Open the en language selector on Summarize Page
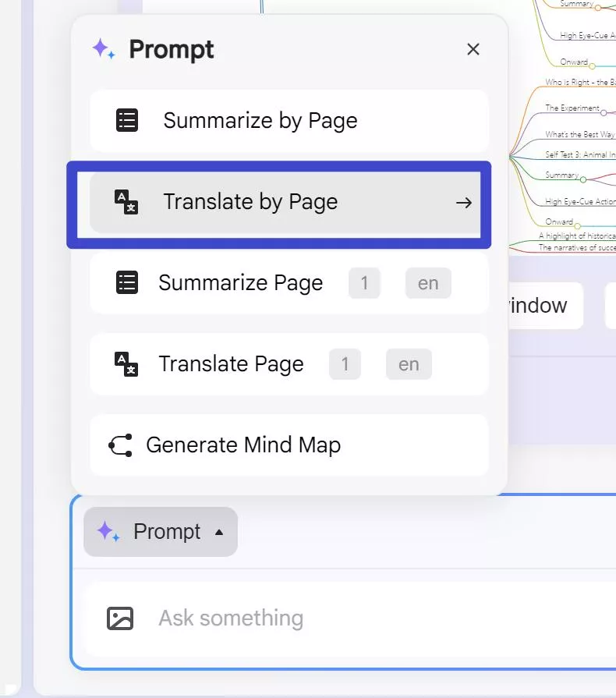Viewport: 616px width, 698px height. pyautogui.click(x=428, y=283)
